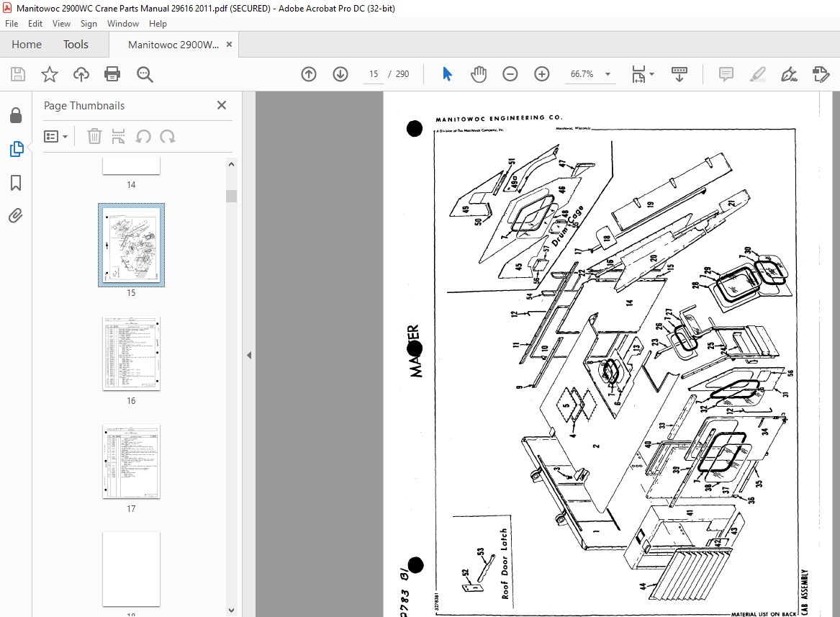Print the document with printer icon
This screenshot has height=617, width=840.
[x=112, y=74]
